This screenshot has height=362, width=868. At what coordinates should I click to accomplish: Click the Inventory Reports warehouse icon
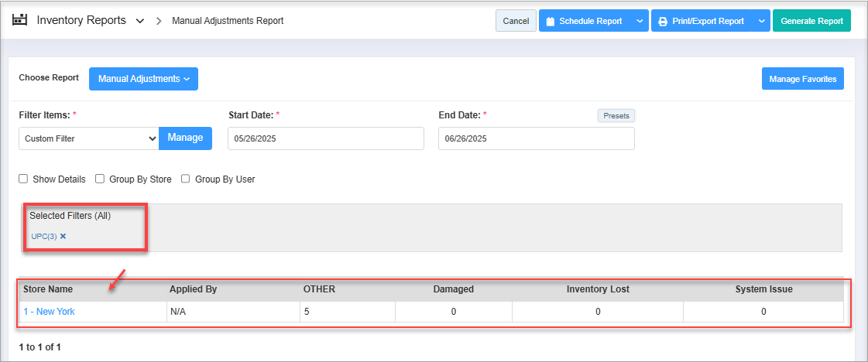(19, 20)
